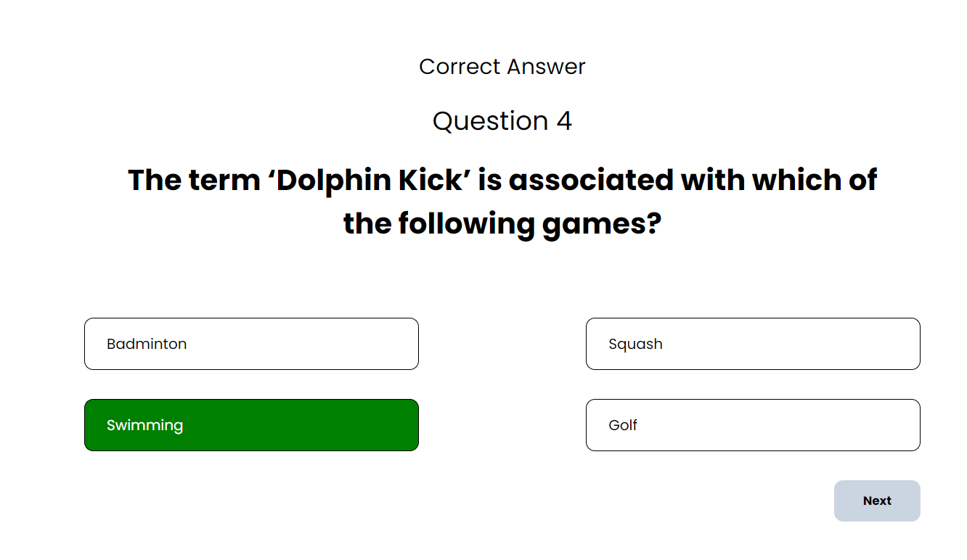Viewport: 967px width, 560px height.
Task: Click the top-right answer choice
Action: 753,344
